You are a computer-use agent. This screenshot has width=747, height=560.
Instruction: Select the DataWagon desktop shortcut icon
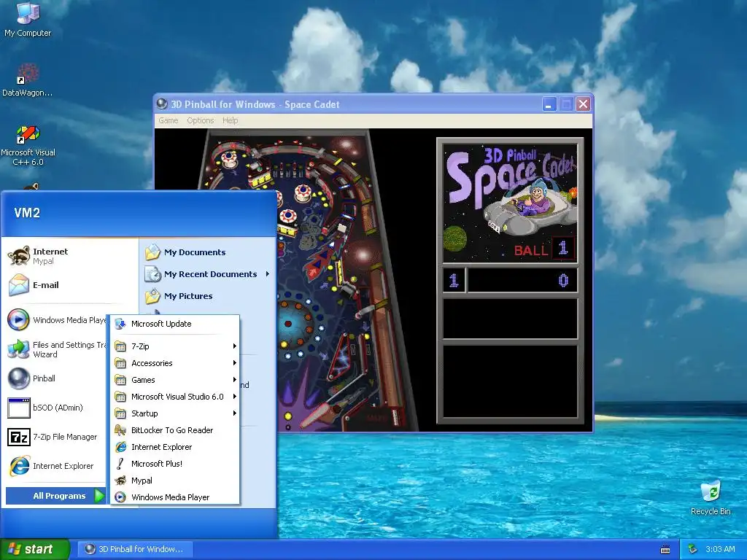point(28,74)
